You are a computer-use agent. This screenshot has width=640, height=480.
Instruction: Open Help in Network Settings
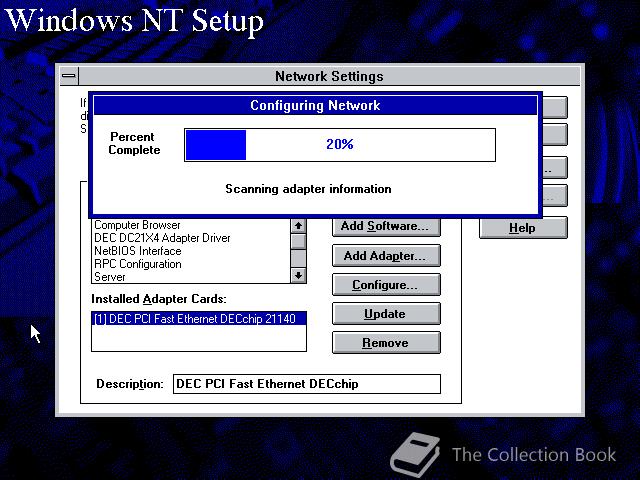pyautogui.click(x=523, y=228)
